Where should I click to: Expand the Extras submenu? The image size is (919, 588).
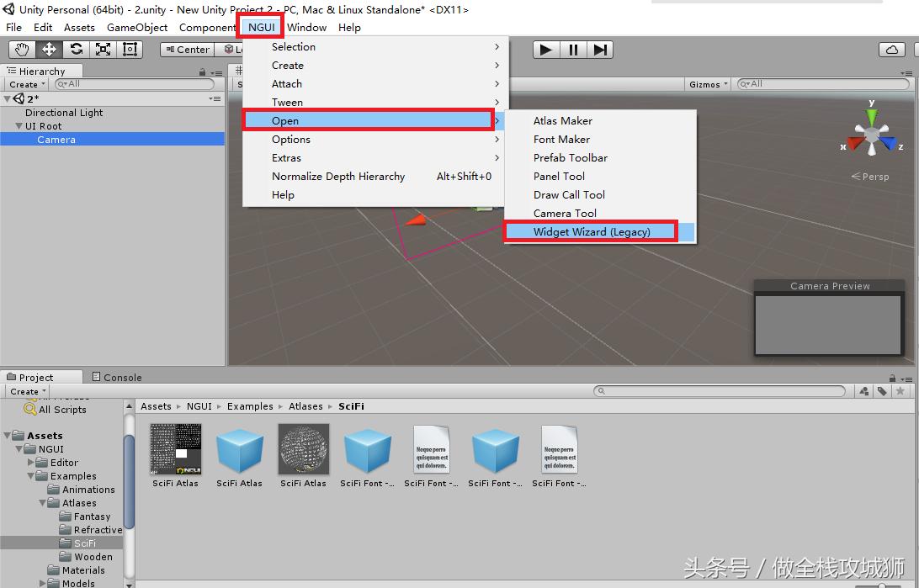pyautogui.click(x=375, y=157)
